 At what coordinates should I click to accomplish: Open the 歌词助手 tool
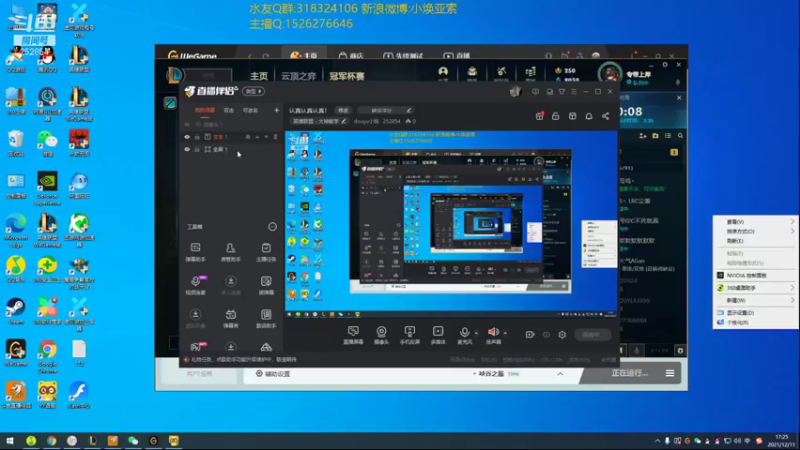click(x=266, y=318)
